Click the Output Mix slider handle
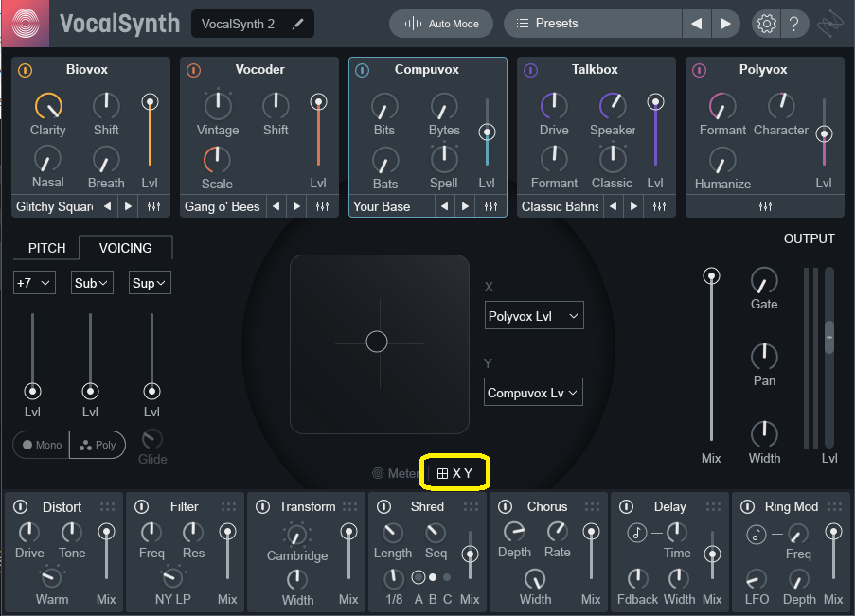This screenshot has width=855, height=616. coord(711,276)
